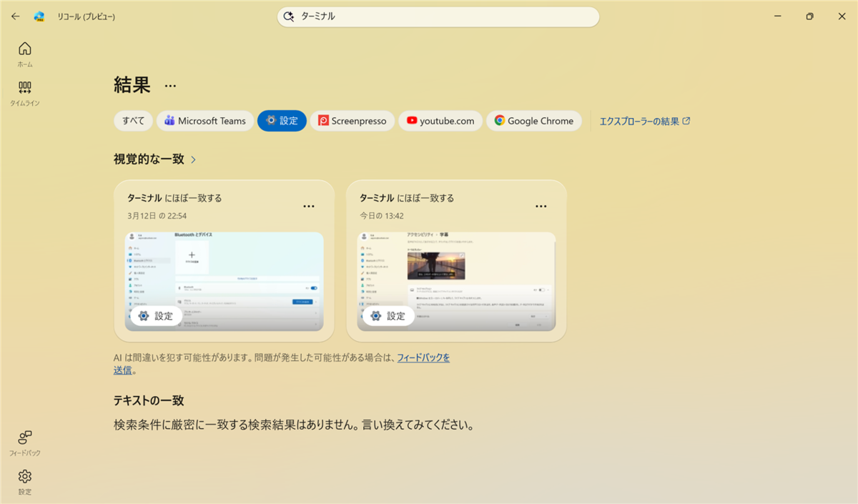The height and width of the screenshot is (504, 858).
Task: Open more options on 今日の 13:42 card
Action: pos(541,207)
